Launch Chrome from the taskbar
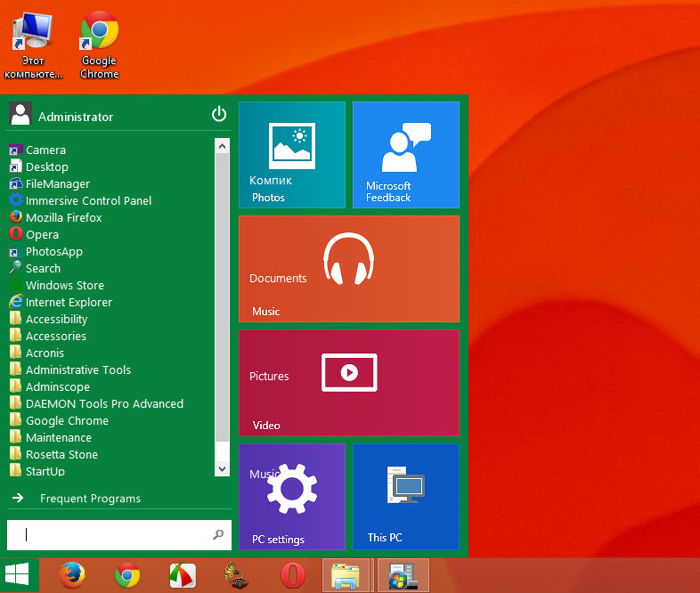 pyautogui.click(x=127, y=575)
